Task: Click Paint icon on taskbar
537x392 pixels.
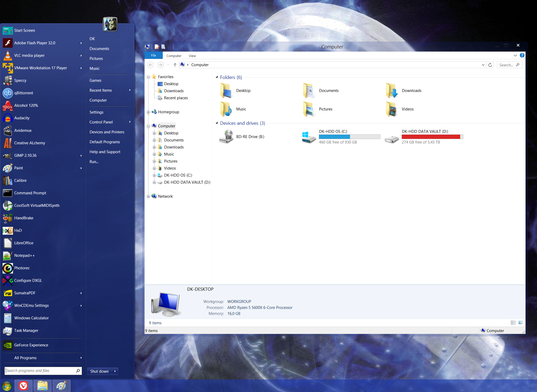Action: pyautogui.click(x=61, y=385)
